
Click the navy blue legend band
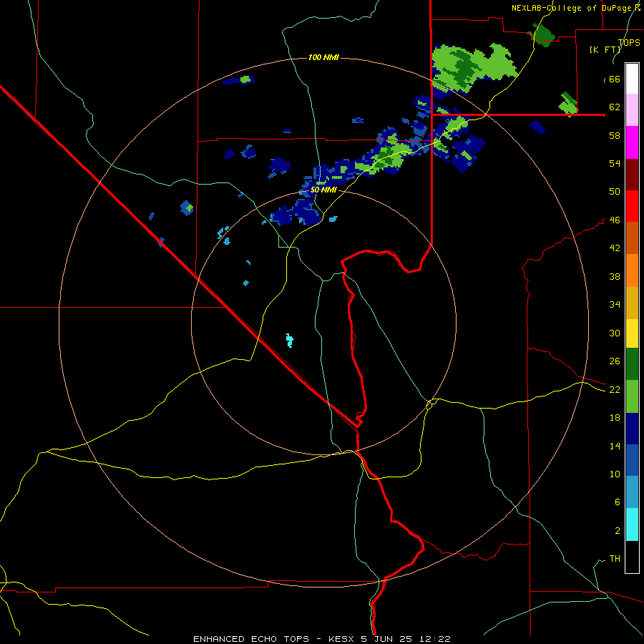tap(632, 429)
